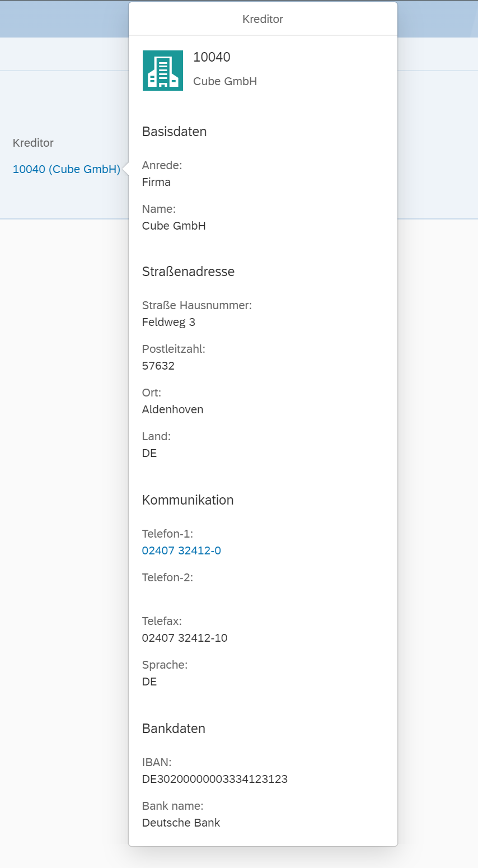The width and height of the screenshot is (478, 868).
Task: Open the 10040 (Cube GmbH) vendor link
Action: (x=67, y=169)
